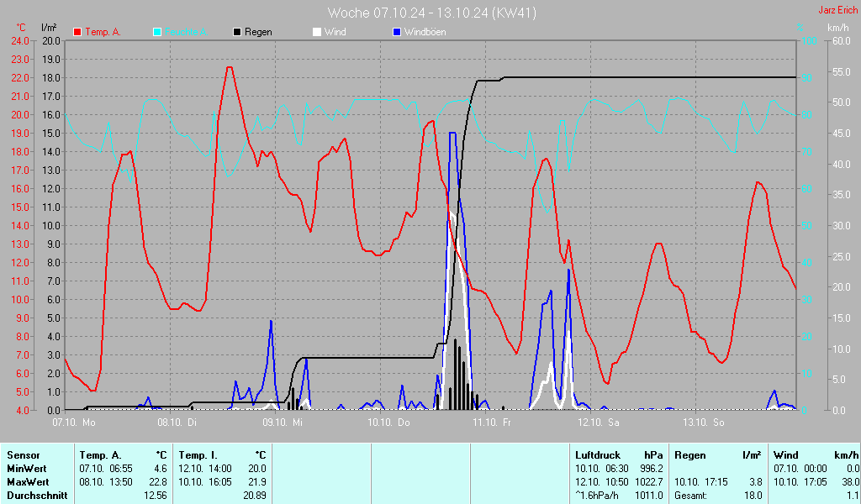Click the chart title Woche 07.10.24 - 13.10.24
The height and width of the screenshot is (504, 861).
[431, 13]
